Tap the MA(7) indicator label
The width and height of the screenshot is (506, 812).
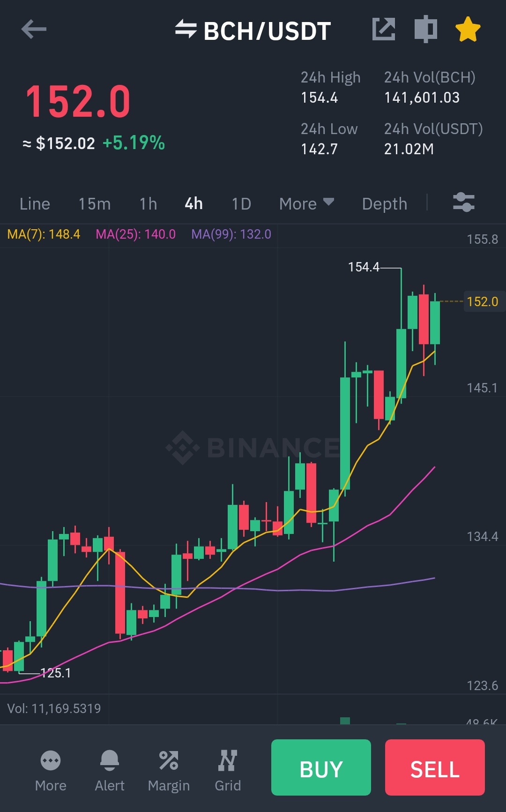[x=44, y=234]
